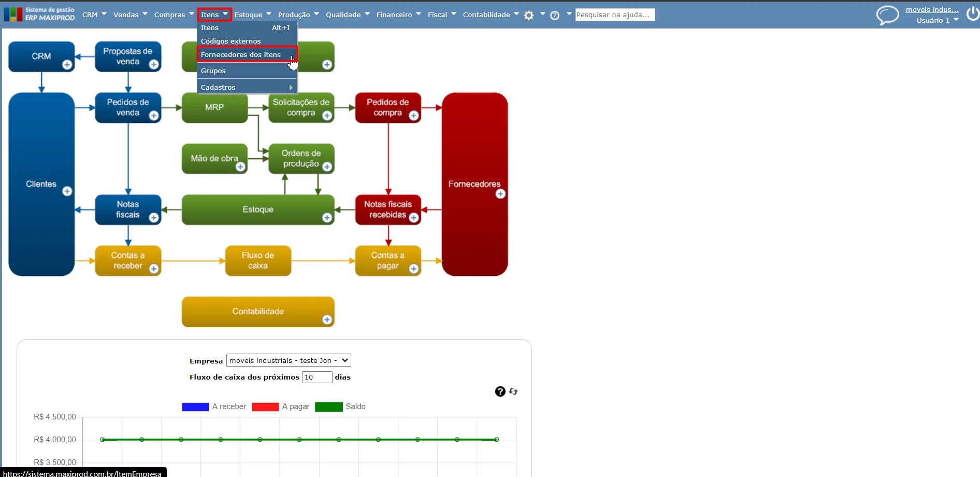Expand the Contabilidade menu
980x477 pixels.
coord(491,15)
